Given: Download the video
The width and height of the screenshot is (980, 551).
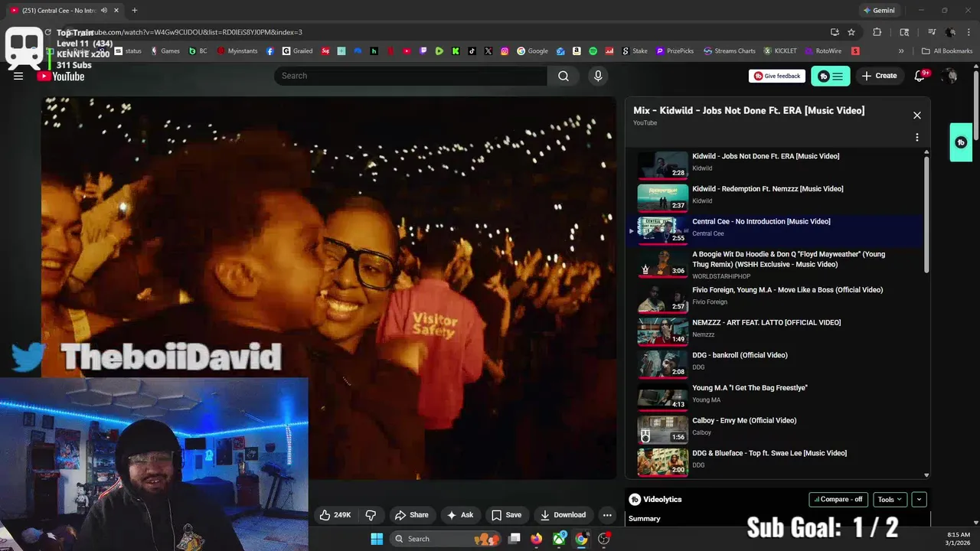Looking at the screenshot, I should coord(563,515).
